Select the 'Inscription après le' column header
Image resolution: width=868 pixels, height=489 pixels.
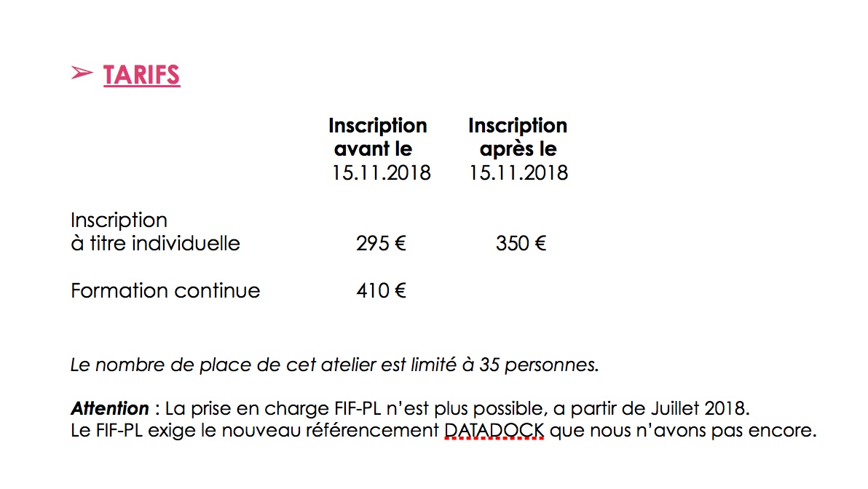click(518, 138)
